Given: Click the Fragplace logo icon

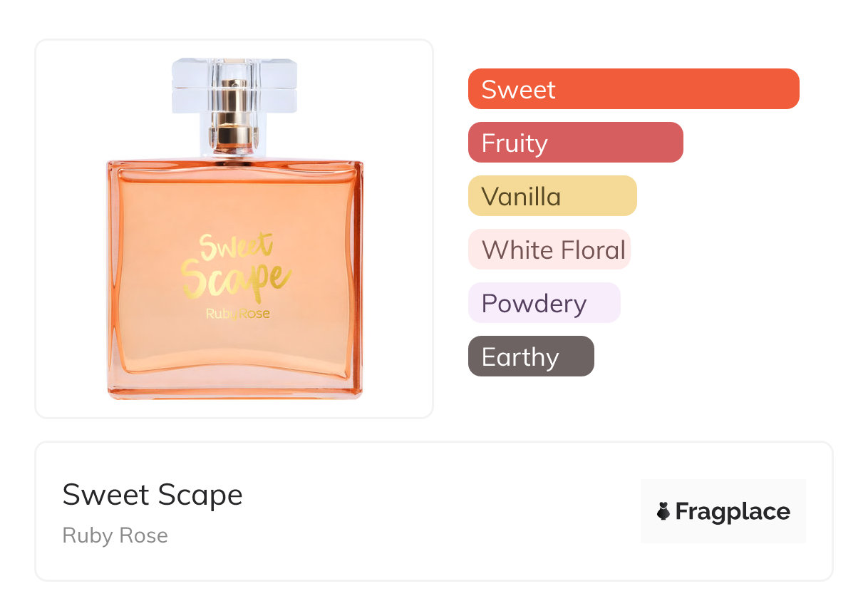Looking at the screenshot, I should [x=663, y=511].
